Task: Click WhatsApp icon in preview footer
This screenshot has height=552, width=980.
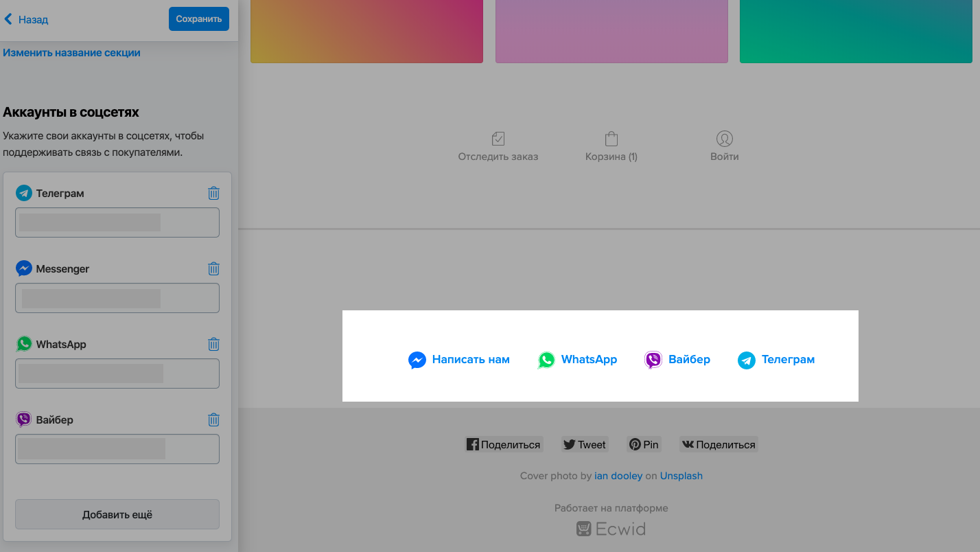Action: tap(546, 360)
